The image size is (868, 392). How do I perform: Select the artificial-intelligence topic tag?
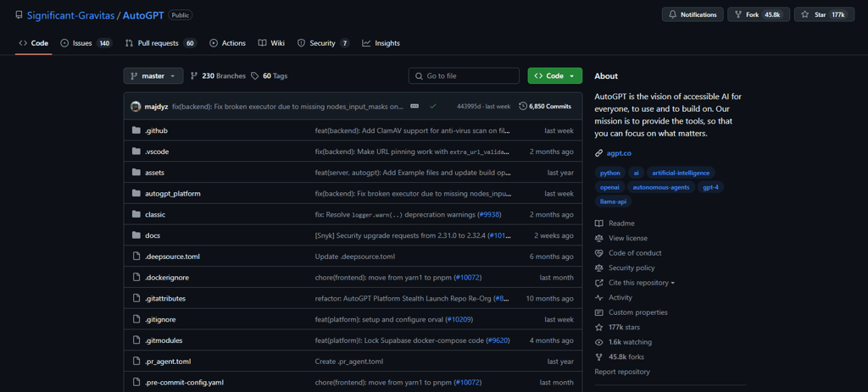[x=681, y=173]
